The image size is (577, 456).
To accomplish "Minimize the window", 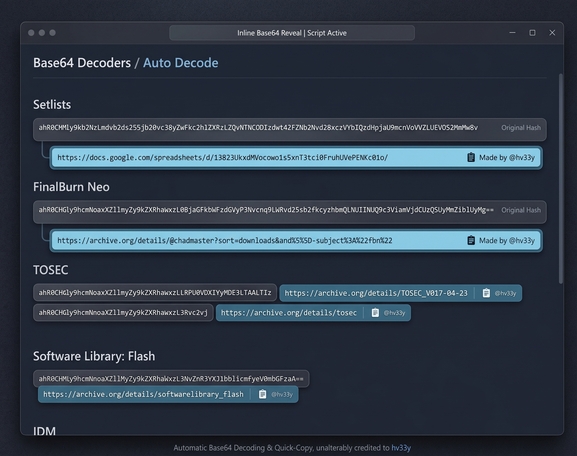I will point(512,33).
